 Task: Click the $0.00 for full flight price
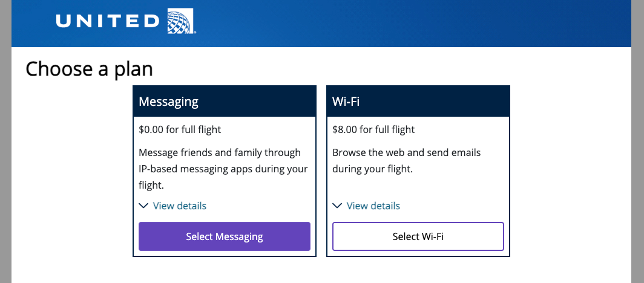tap(180, 129)
